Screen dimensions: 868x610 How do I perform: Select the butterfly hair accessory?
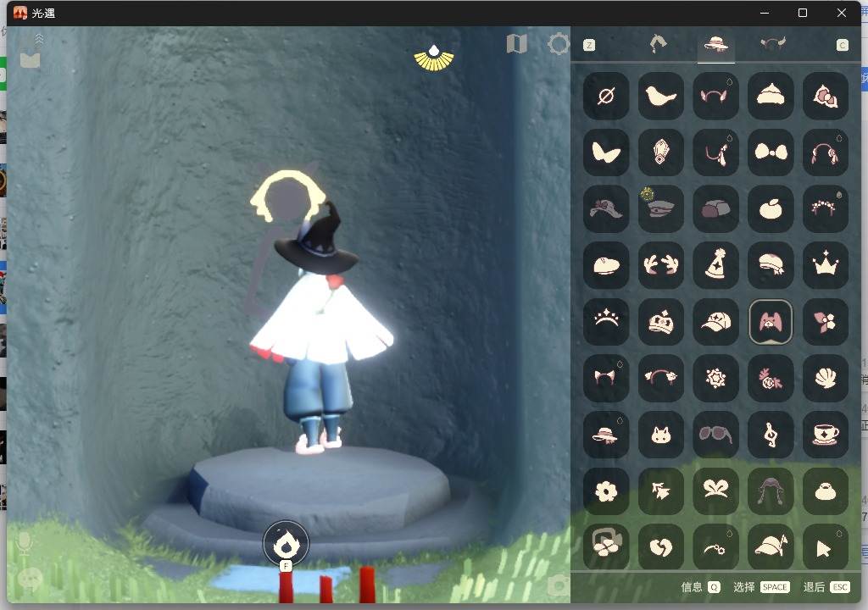(x=606, y=152)
